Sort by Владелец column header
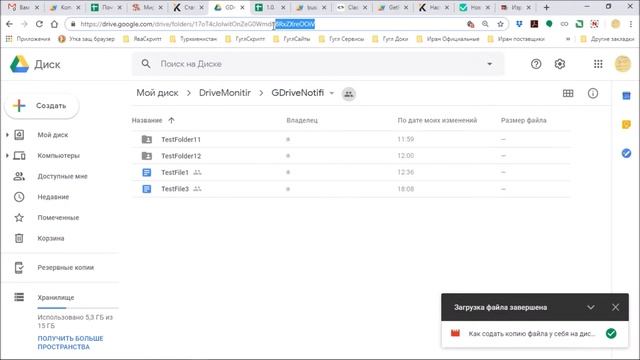Image resolution: width=640 pixels, height=360 pixels. pos(302,120)
